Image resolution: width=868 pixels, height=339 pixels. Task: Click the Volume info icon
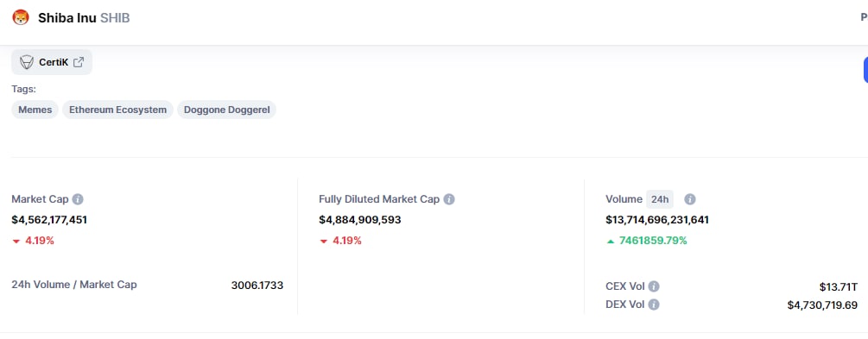click(x=690, y=199)
